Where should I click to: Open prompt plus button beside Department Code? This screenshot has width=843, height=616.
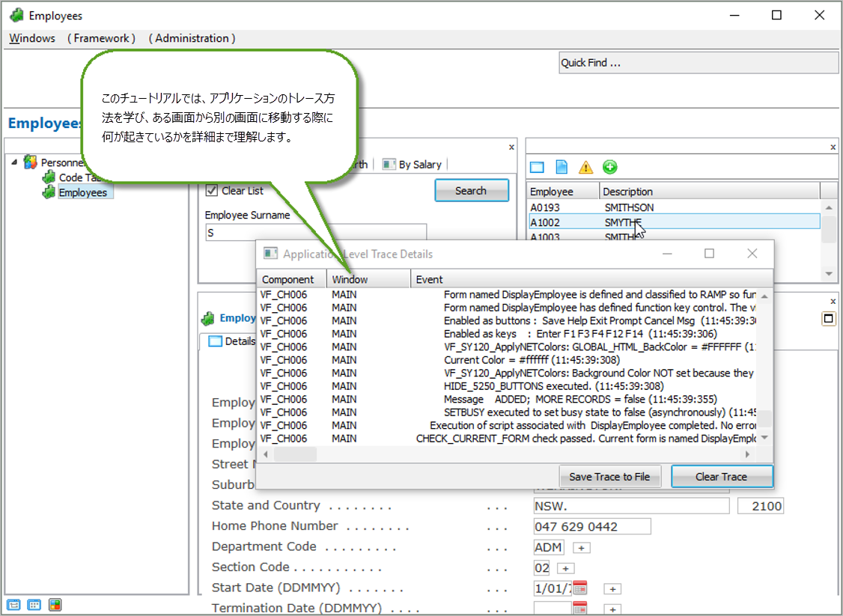581,548
